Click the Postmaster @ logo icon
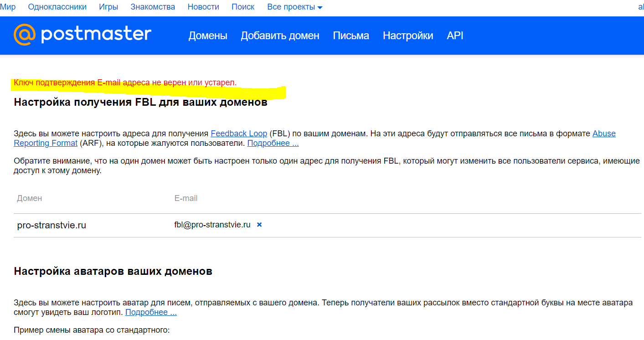 pos(24,35)
